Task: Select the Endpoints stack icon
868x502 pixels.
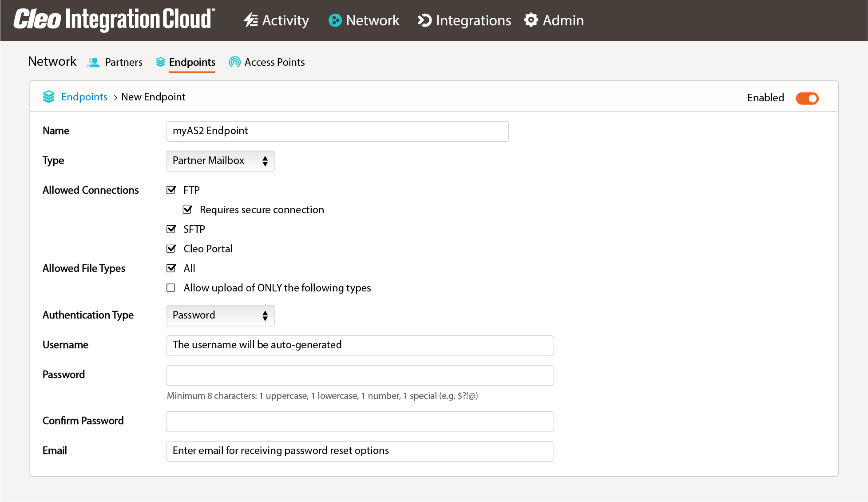Action: [x=160, y=62]
